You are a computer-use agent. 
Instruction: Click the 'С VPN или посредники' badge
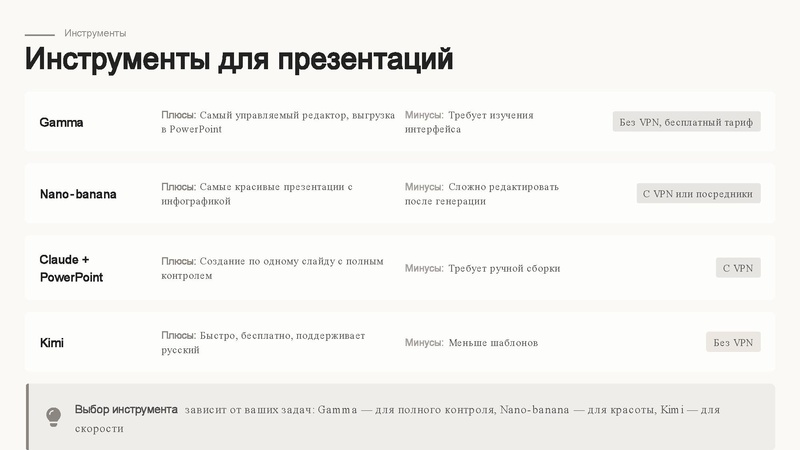click(698, 194)
